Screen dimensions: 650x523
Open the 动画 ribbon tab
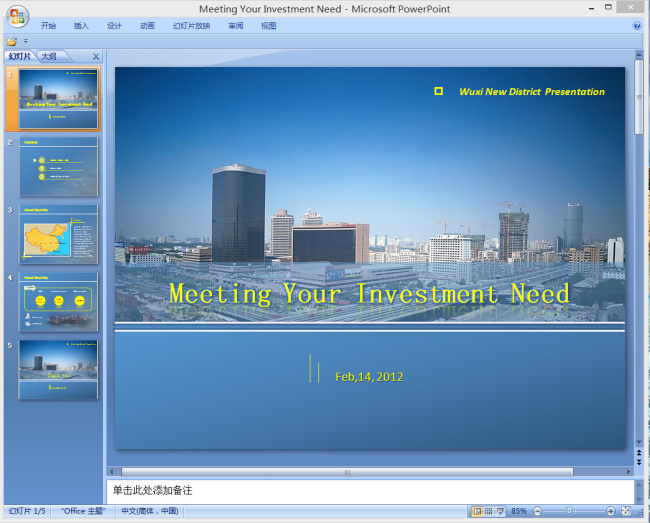[x=147, y=26]
